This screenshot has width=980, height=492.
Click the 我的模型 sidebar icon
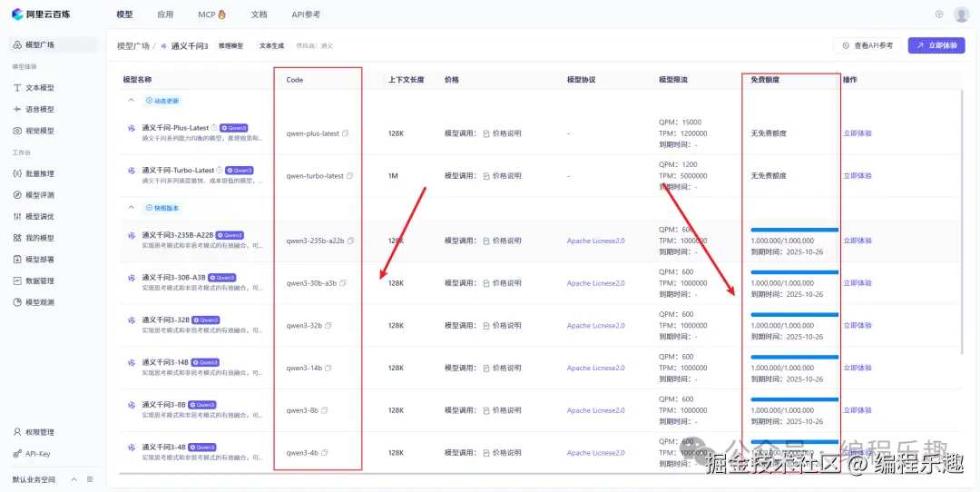pos(17,238)
